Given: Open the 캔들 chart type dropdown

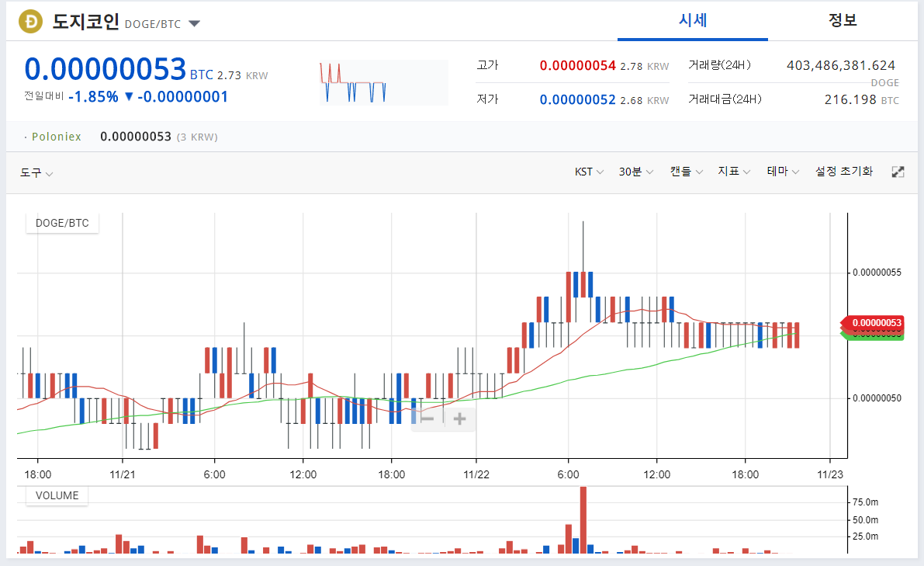Looking at the screenshot, I should tap(686, 172).
